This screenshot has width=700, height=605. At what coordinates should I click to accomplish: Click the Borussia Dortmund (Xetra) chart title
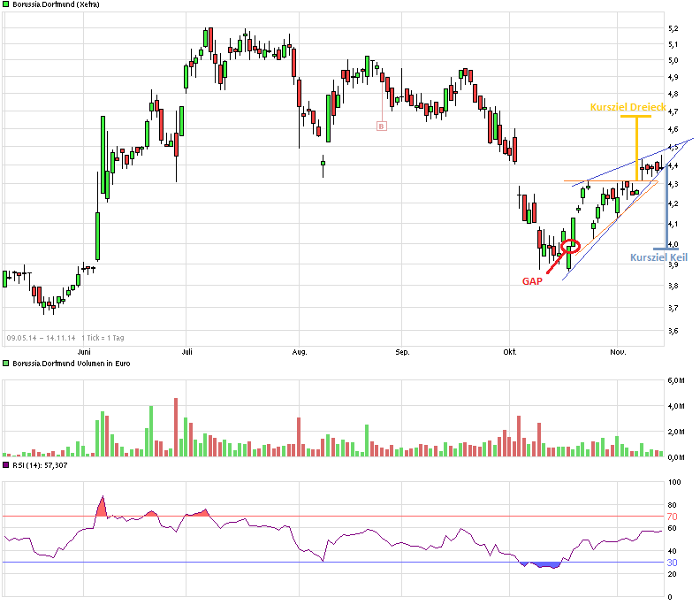pyautogui.click(x=56, y=4)
